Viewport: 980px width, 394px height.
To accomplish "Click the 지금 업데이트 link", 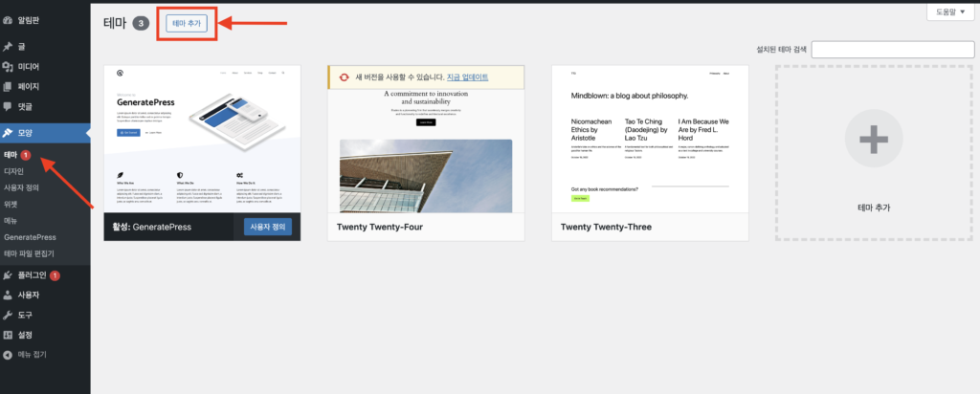I will [467, 77].
